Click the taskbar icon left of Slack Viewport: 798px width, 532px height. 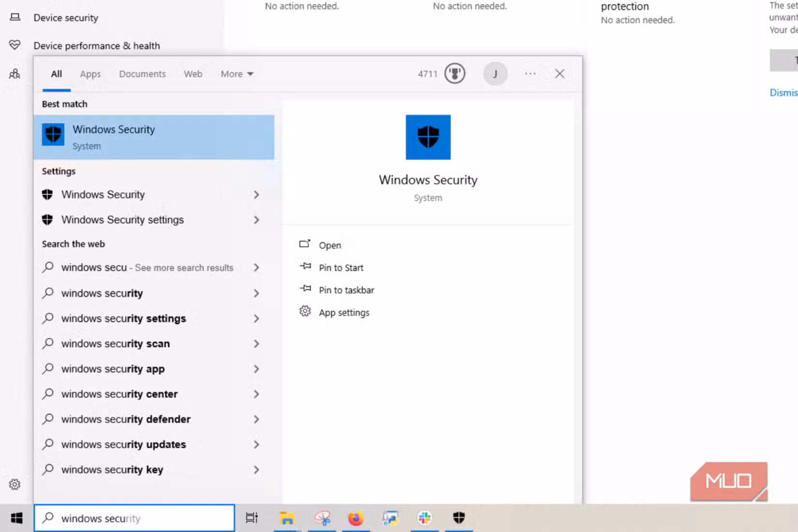click(390, 518)
